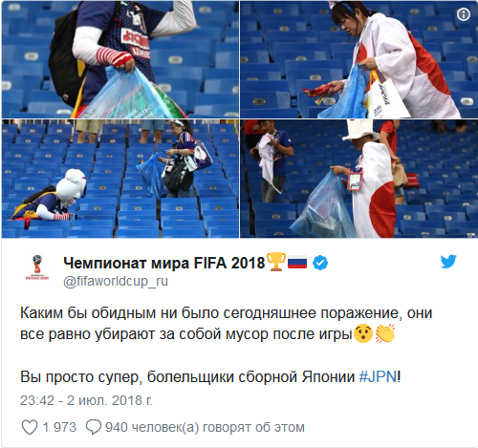Click the Russian flag emoji
The image size is (478, 448).
297,263
